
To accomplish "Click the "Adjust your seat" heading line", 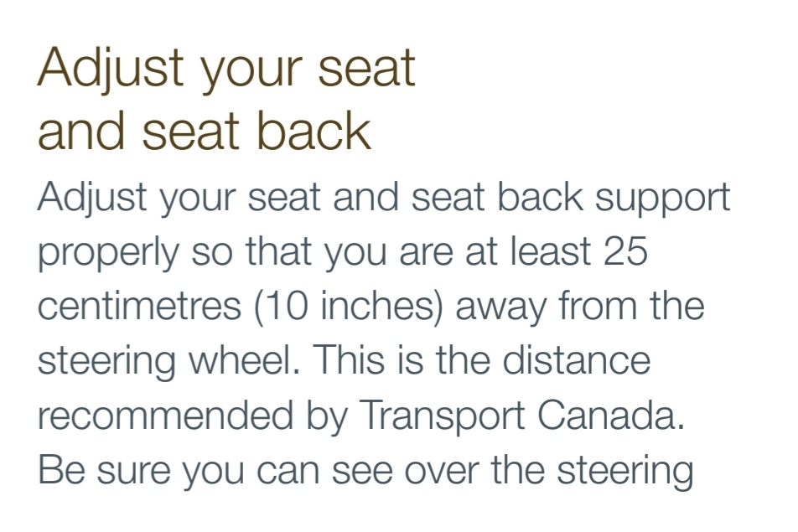I will click(226, 70).
